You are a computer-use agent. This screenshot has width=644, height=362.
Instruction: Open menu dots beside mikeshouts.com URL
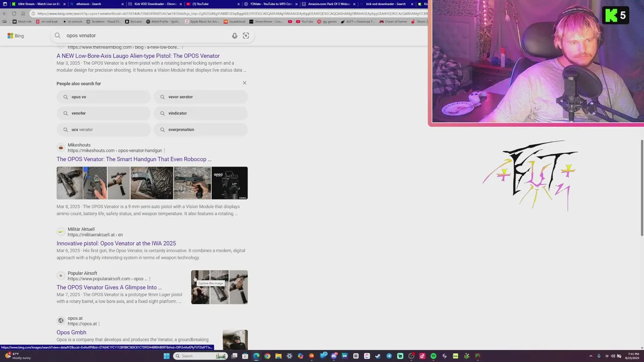point(165,150)
